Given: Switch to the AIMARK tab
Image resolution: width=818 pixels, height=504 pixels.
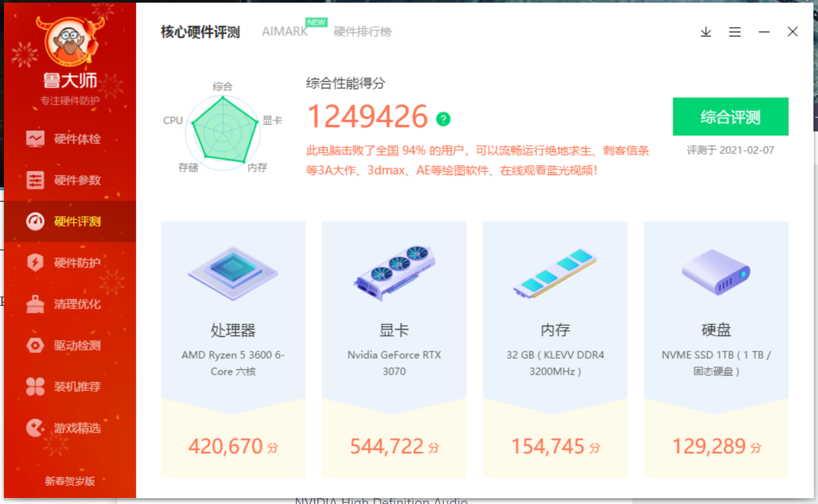Looking at the screenshot, I should point(285,32).
